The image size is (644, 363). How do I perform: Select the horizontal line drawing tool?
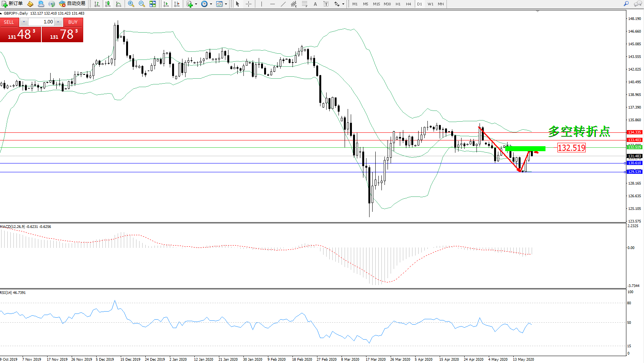point(272,4)
